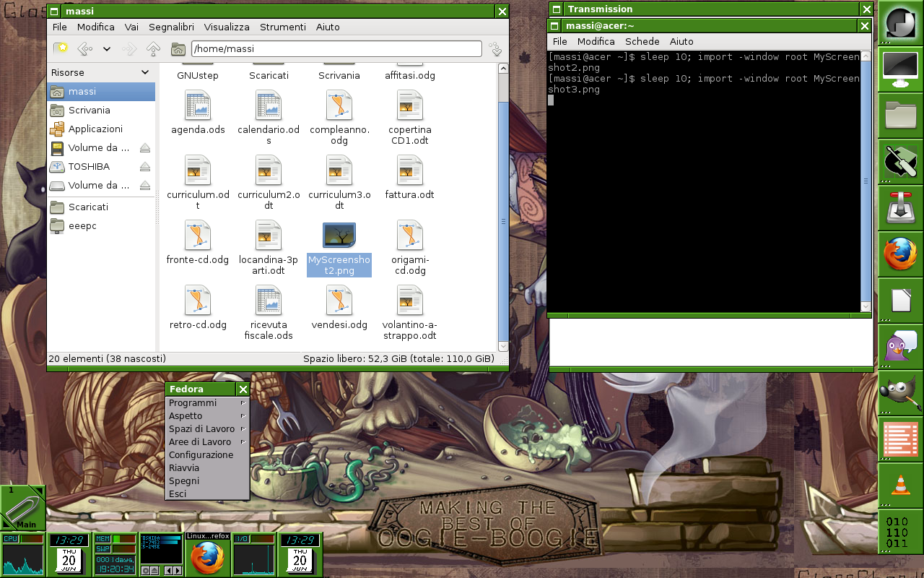The image size is (924, 578).
Task: Click the new-item star toolbar icon
Action: point(61,48)
